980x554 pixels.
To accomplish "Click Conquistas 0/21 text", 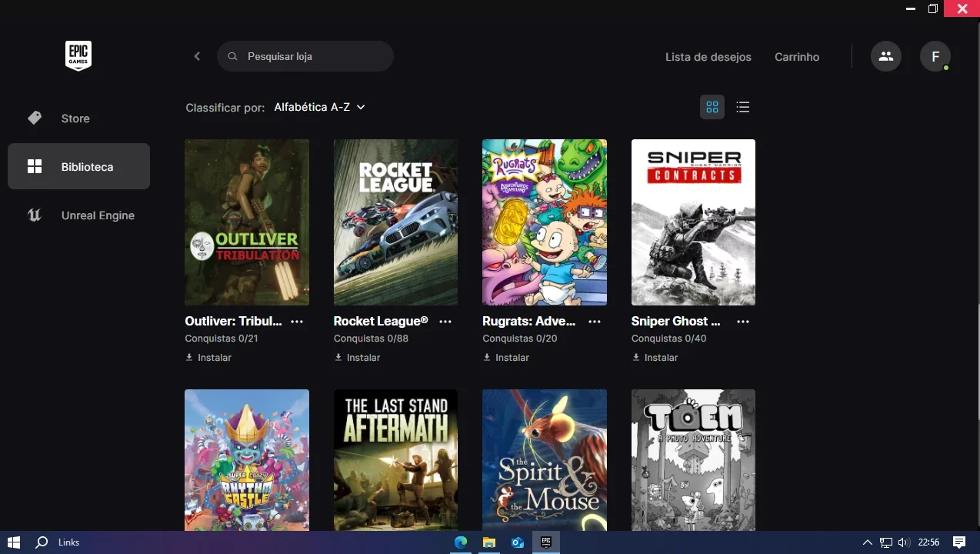I will coord(222,339).
